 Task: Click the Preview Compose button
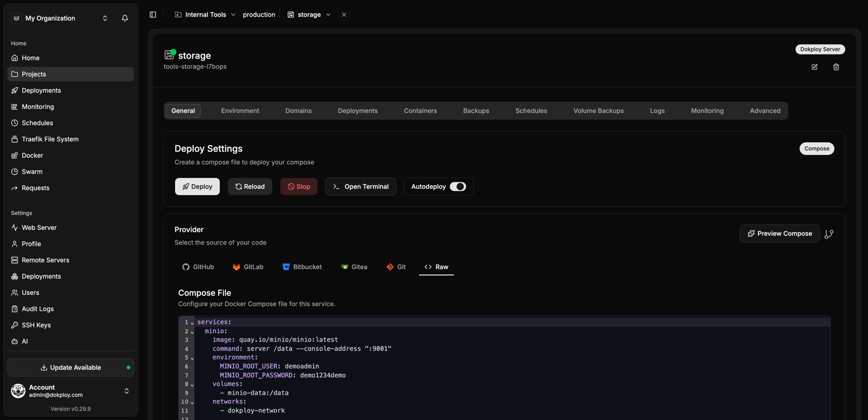[x=780, y=234]
